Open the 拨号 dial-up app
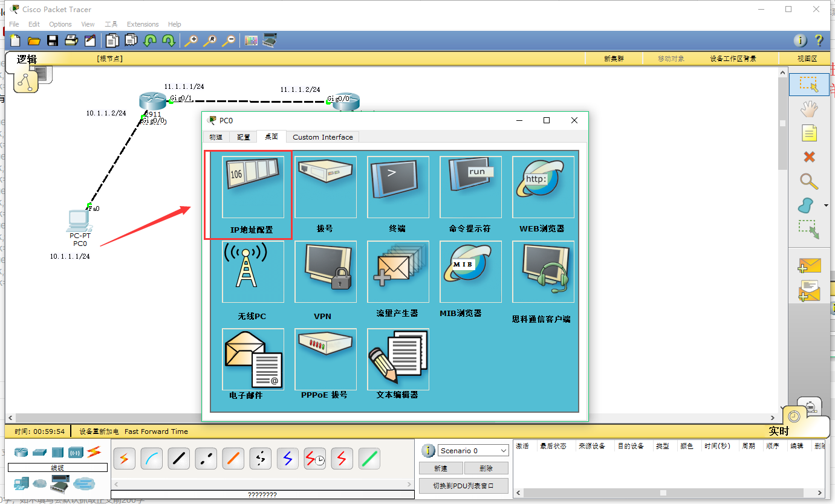This screenshot has width=835, height=504. point(325,187)
